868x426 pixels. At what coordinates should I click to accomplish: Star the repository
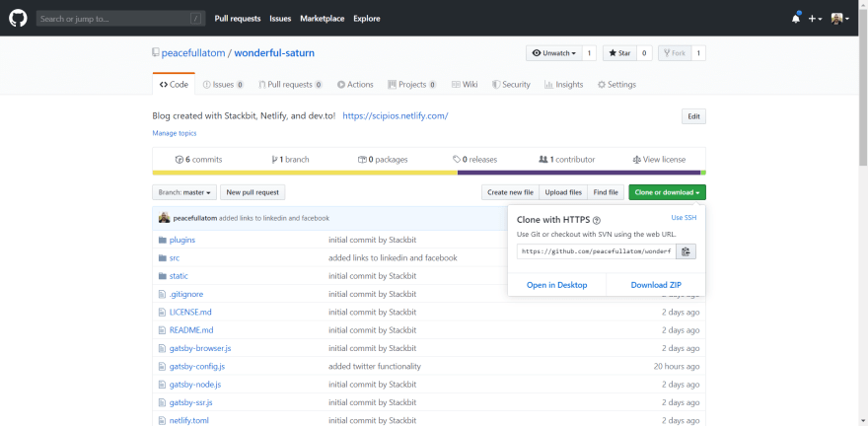coord(619,53)
